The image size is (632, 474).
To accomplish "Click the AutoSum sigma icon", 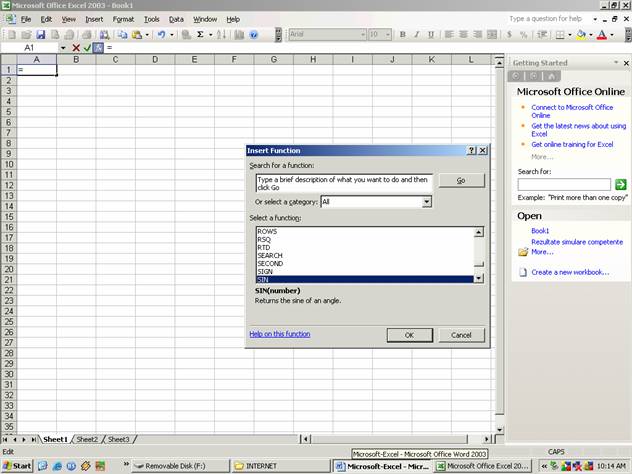I will (x=200, y=35).
